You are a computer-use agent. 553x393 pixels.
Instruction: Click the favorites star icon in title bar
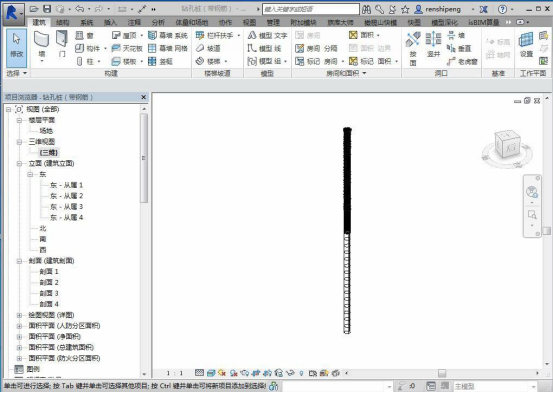405,9
